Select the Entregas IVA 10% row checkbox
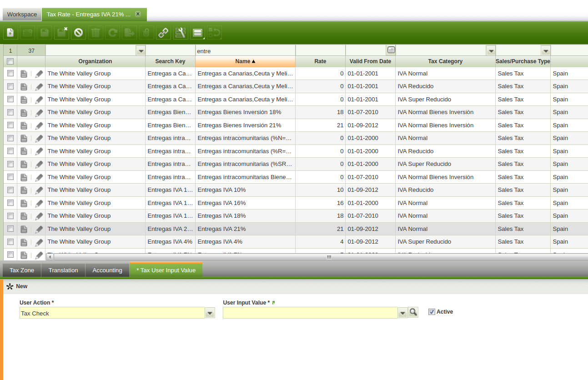588x380 pixels. (10, 190)
